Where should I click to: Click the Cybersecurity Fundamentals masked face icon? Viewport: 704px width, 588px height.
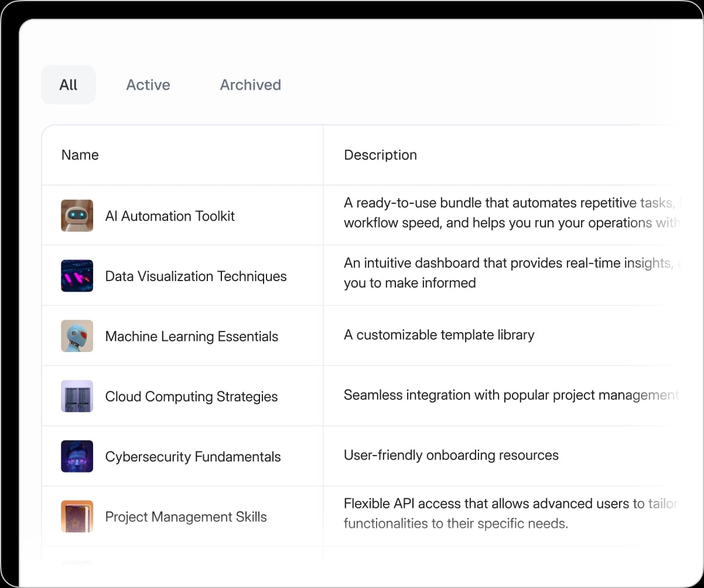click(77, 456)
